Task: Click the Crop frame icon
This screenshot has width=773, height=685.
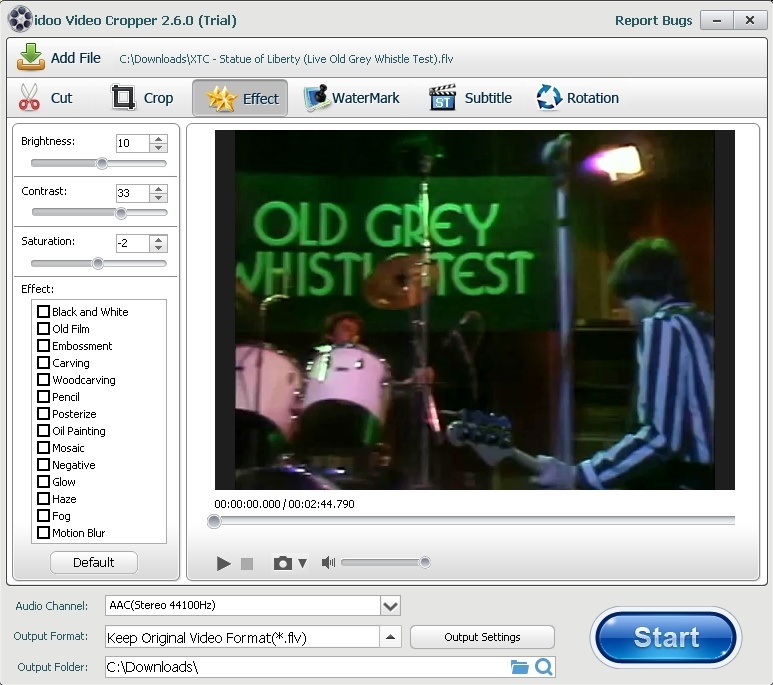Action: (123, 97)
